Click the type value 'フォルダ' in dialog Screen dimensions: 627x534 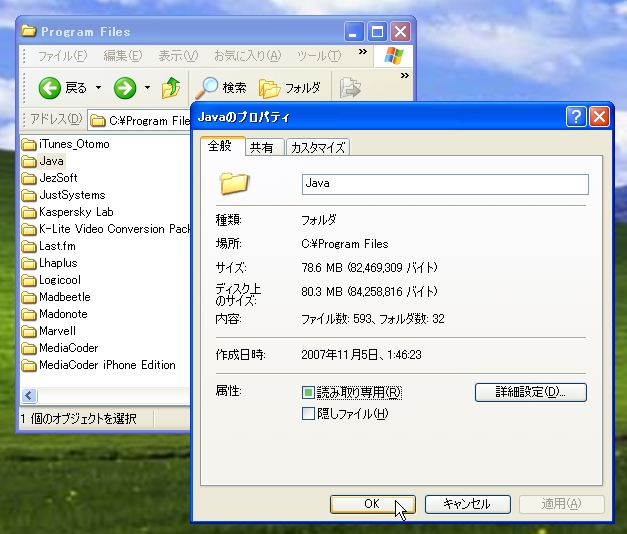tap(319, 220)
